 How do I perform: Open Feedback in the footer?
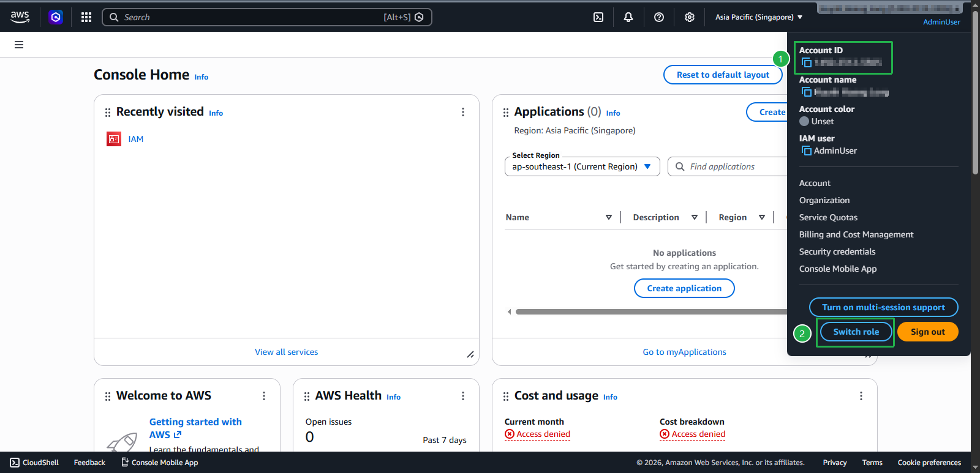(x=89, y=463)
